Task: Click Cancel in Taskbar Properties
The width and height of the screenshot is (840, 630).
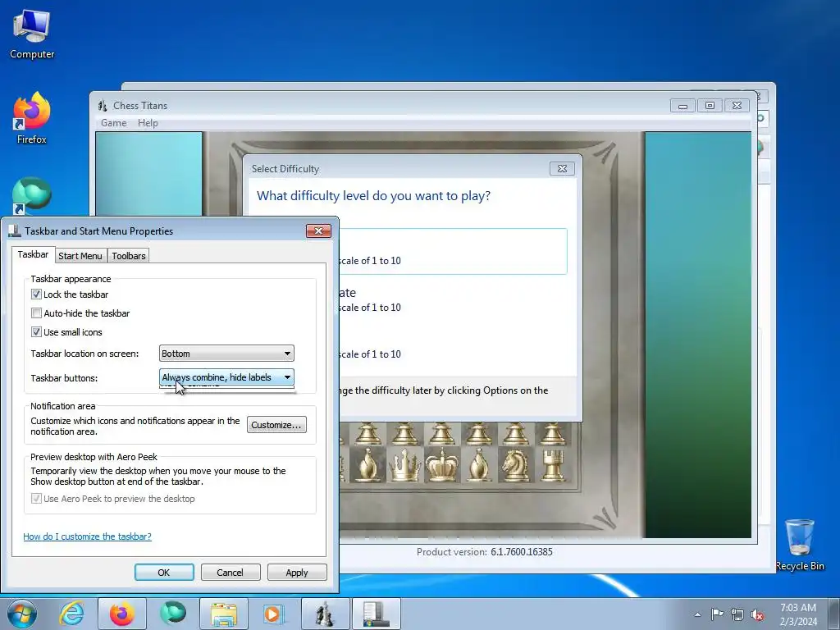Action: pos(231,572)
